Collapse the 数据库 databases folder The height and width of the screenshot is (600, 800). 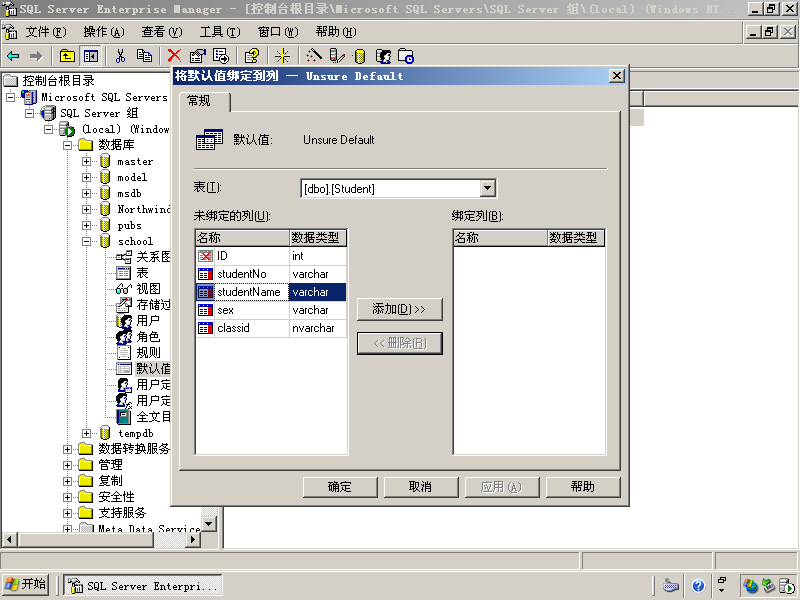tap(67, 145)
